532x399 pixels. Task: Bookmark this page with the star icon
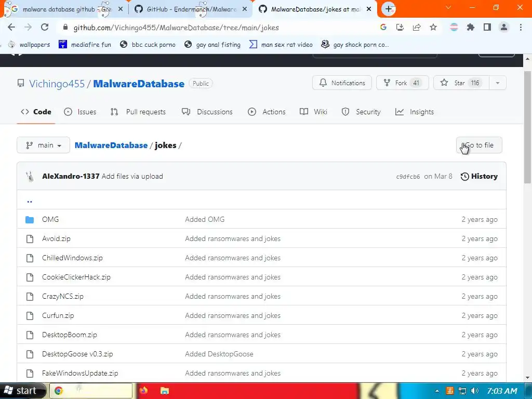pos(433,28)
